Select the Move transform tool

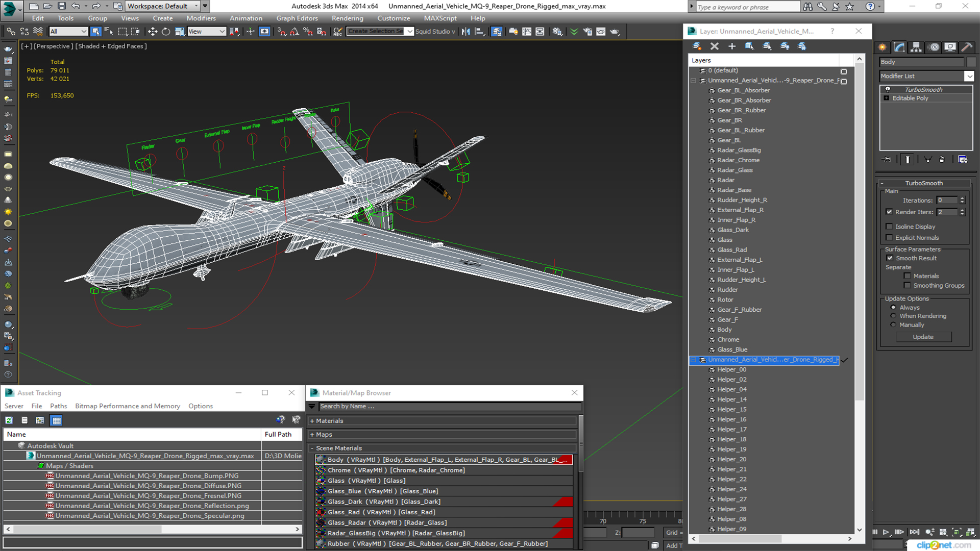click(x=153, y=32)
